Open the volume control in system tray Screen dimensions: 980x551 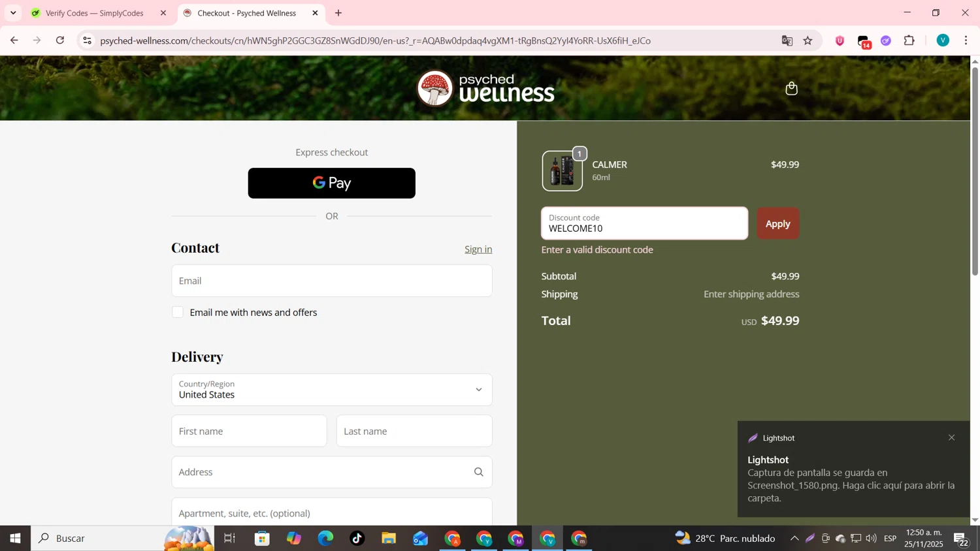point(871,539)
